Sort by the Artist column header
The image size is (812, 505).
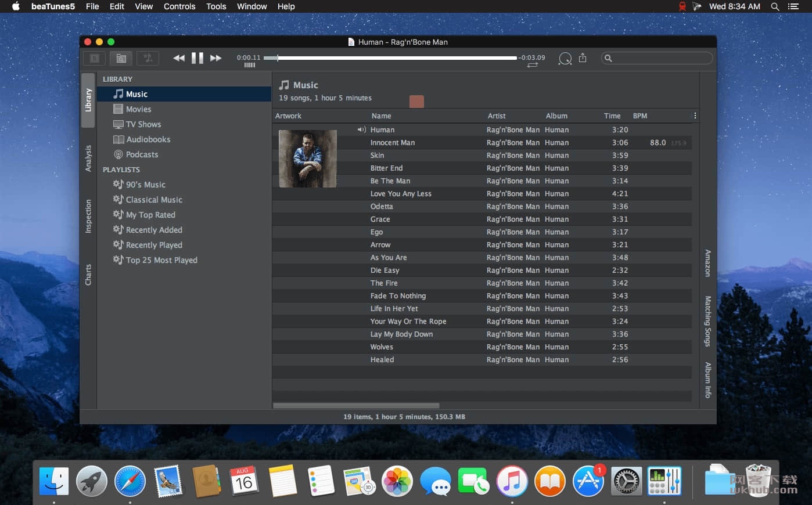click(x=497, y=116)
